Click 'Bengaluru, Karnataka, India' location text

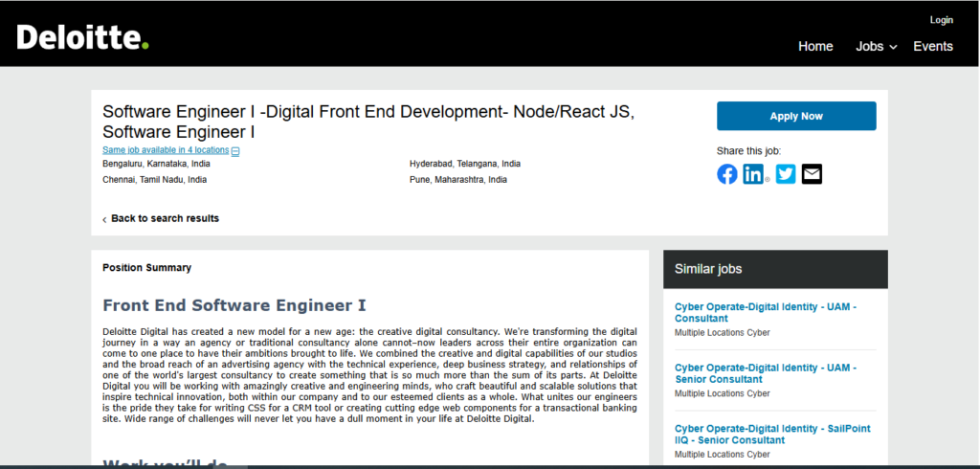(156, 164)
